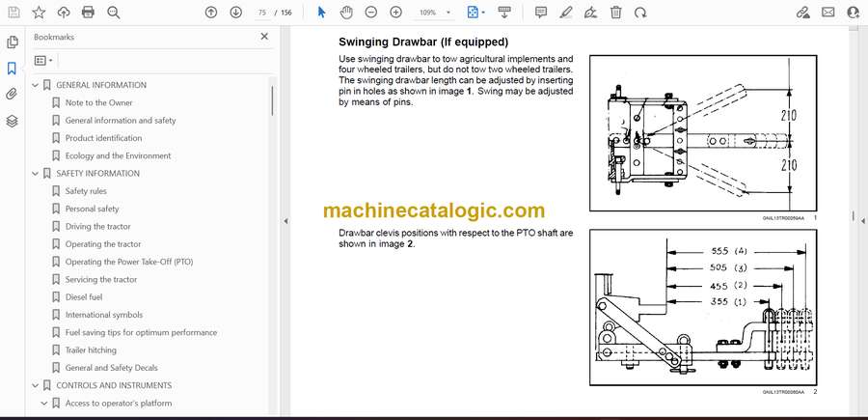The width and height of the screenshot is (868, 420).
Task: Activate the hand pan tool
Action: 346,13
